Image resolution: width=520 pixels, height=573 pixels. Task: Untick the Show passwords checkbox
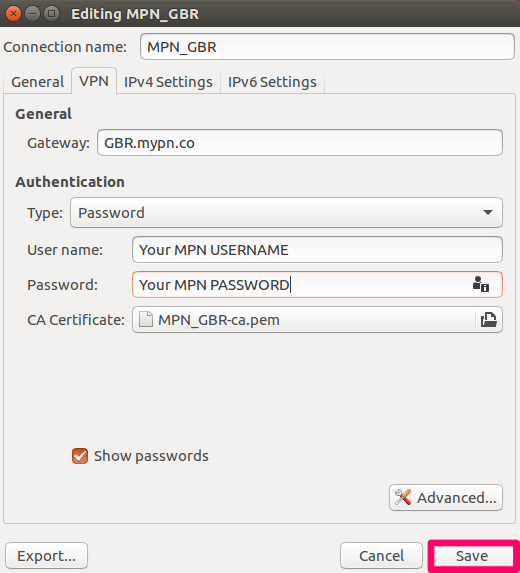coord(80,456)
